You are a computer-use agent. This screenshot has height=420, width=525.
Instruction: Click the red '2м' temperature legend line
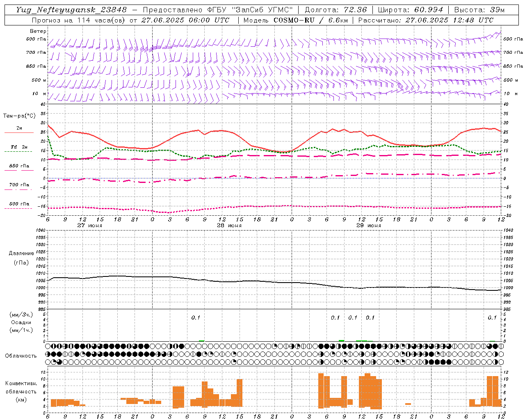pyautogui.click(x=19, y=132)
